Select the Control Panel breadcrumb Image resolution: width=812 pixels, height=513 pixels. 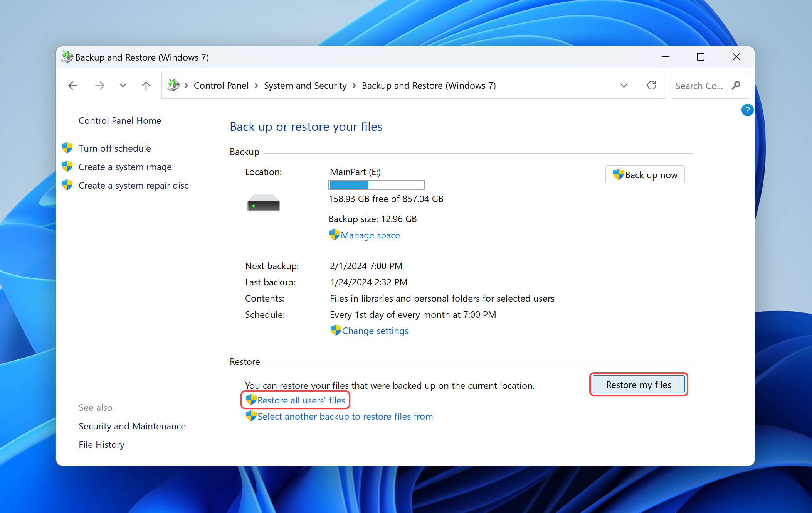[x=221, y=86]
